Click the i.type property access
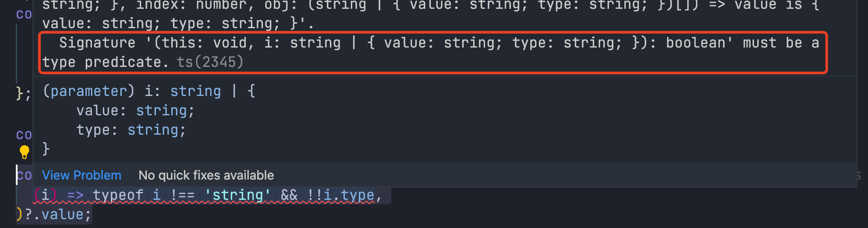The width and height of the screenshot is (868, 228). click(x=349, y=195)
